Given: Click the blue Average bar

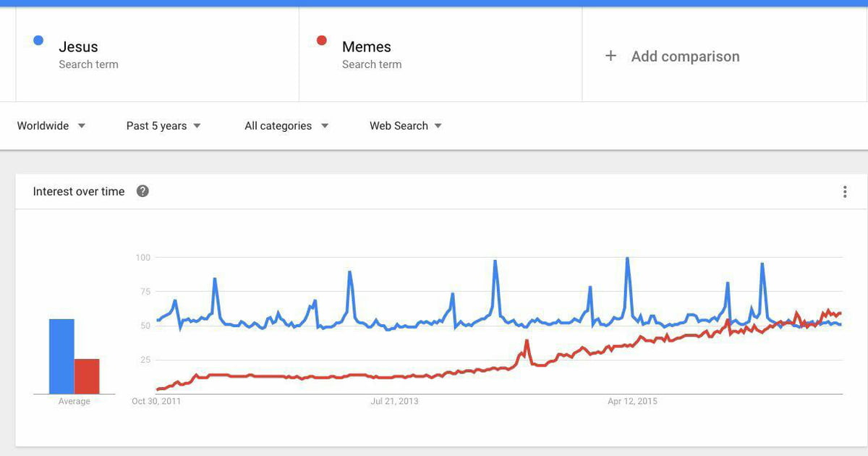Looking at the screenshot, I should coord(61,356).
